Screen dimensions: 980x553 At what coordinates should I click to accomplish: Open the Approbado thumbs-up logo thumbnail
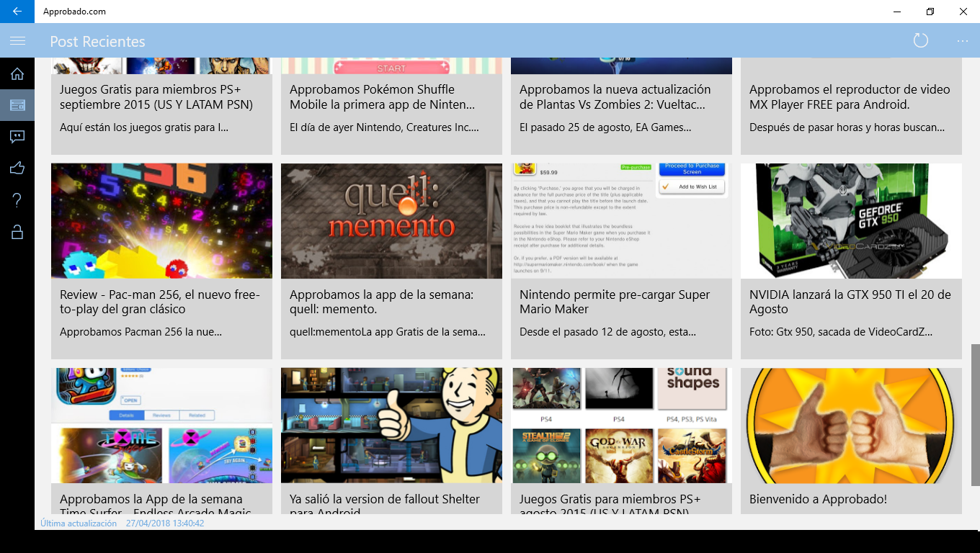(x=851, y=426)
